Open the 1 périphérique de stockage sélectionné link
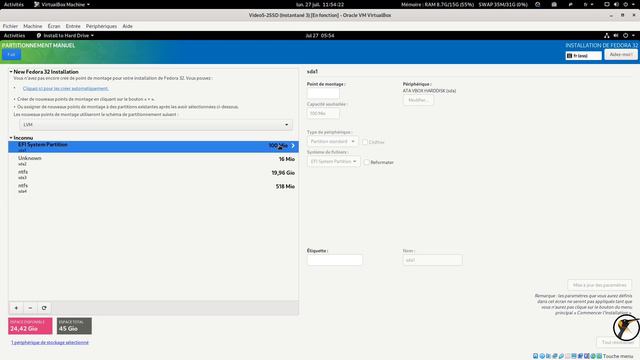Image resolution: width=640 pixels, height=360 pixels. (50, 342)
